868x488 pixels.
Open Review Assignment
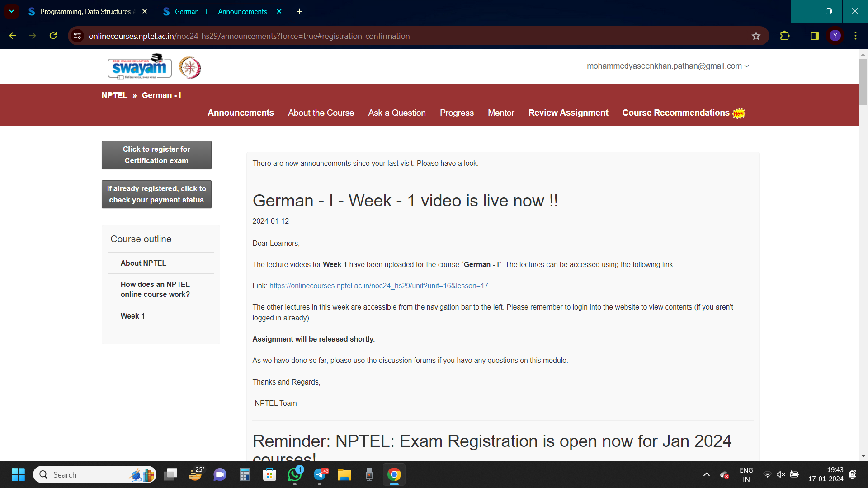pyautogui.click(x=568, y=113)
